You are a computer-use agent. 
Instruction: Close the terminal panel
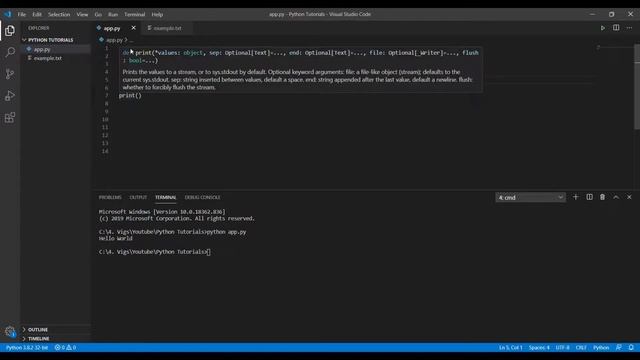click(x=629, y=197)
